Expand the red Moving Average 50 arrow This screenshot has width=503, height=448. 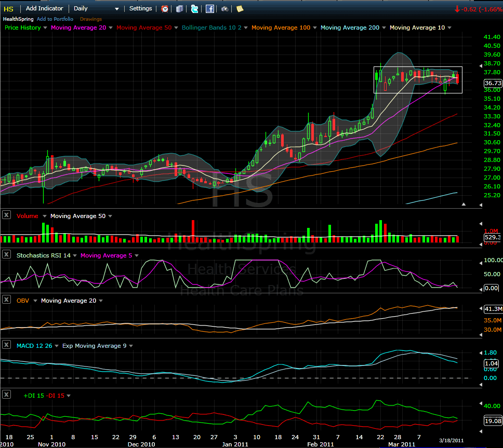tap(176, 28)
